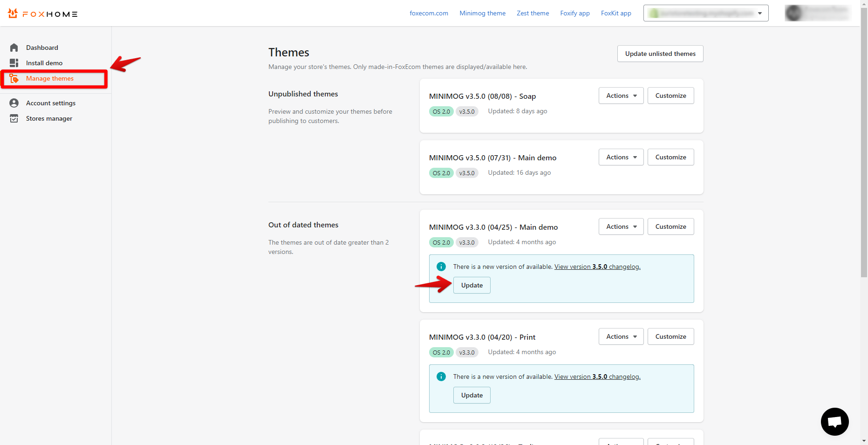Click the user avatar in the header
Image resolution: width=868 pixels, height=445 pixels.
pos(793,13)
